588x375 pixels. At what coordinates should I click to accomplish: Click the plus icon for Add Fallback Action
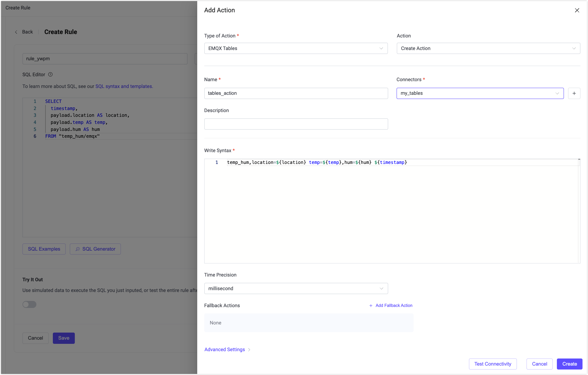pyautogui.click(x=371, y=306)
